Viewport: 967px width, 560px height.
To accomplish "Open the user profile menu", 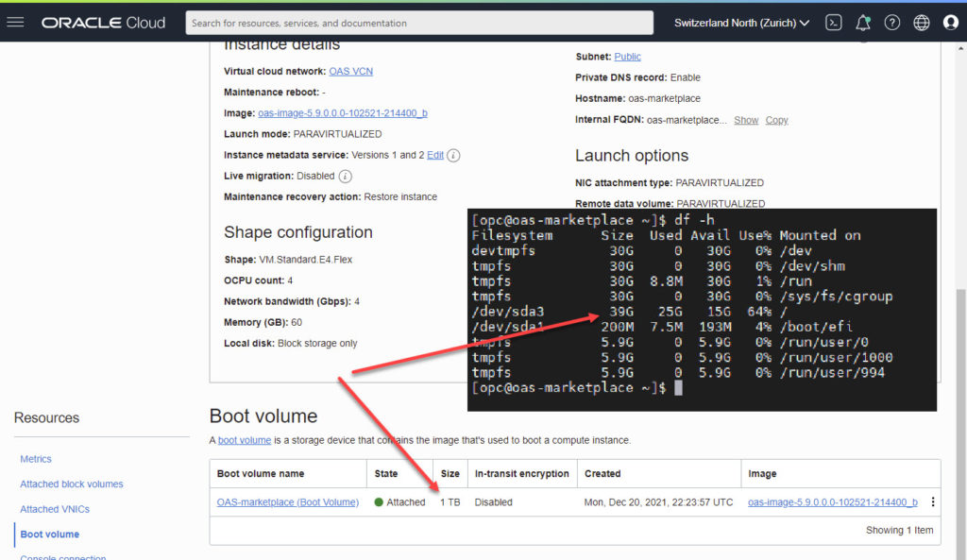I will pyautogui.click(x=950, y=23).
